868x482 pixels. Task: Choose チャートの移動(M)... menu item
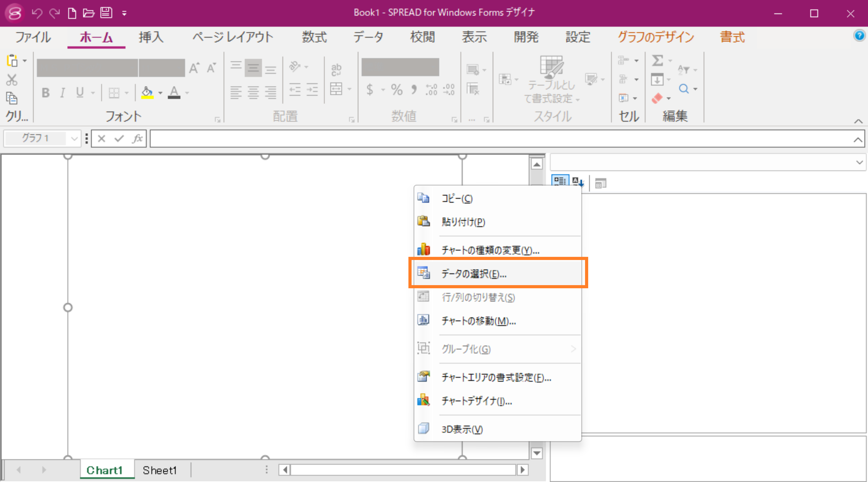pos(498,320)
